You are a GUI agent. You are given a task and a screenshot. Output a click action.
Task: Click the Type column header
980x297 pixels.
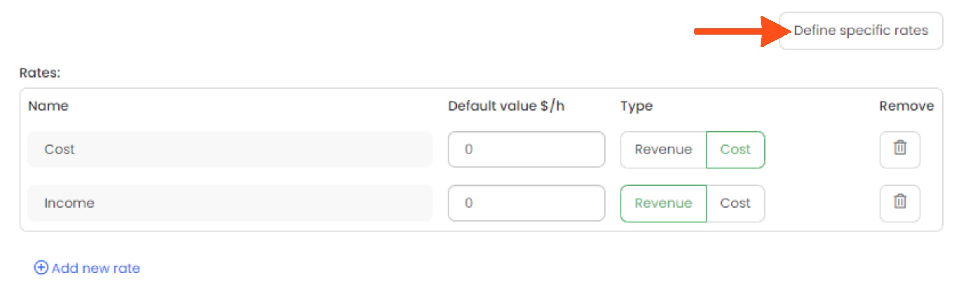click(x=636, y=106)
